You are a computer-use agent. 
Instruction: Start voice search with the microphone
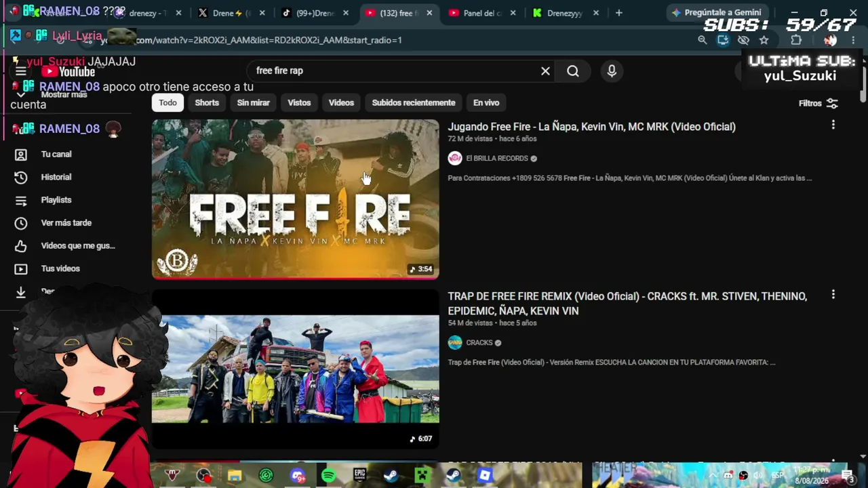(612, 70)
